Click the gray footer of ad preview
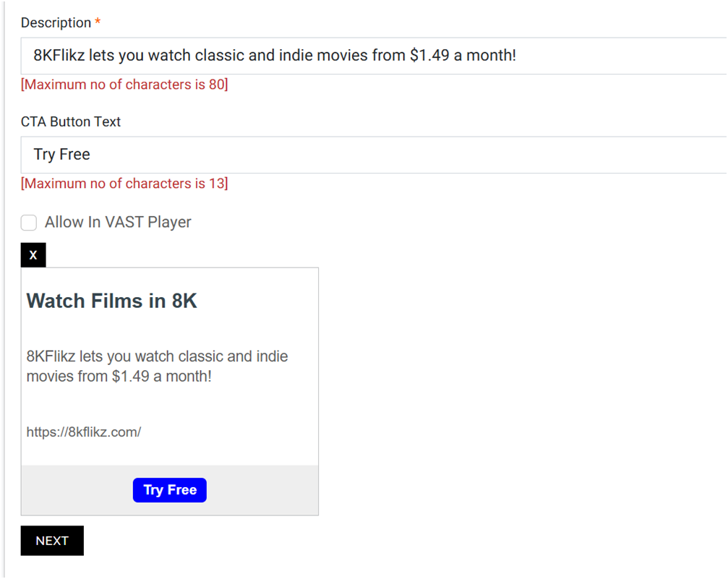The width and height of the screenshot is (728, 579). [x=72, y=490]
